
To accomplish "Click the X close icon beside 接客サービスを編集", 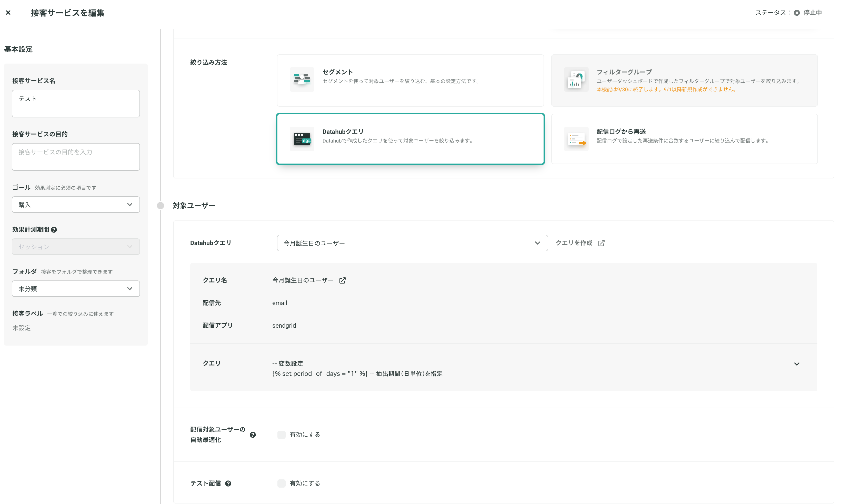I will [8, 13].
